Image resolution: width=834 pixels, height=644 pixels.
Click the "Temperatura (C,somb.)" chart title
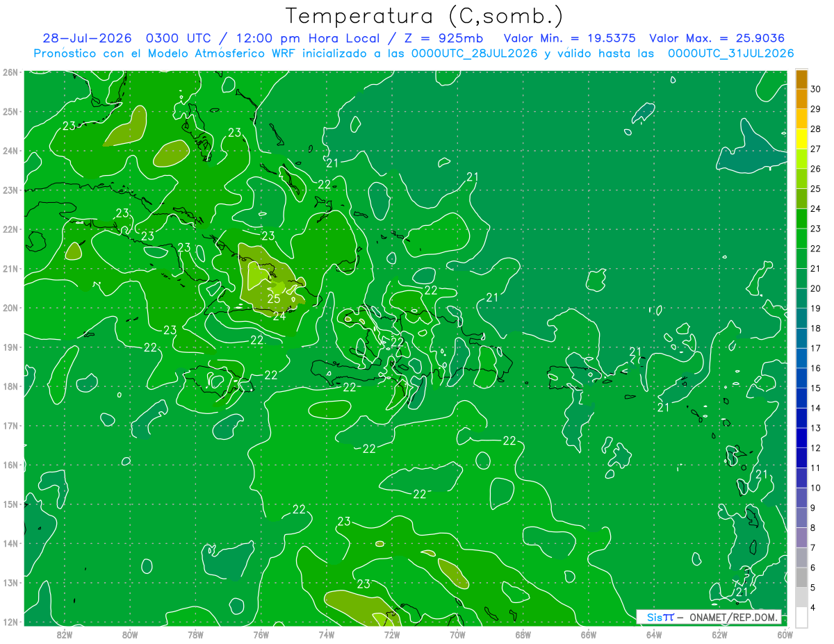tap(425, 16)
